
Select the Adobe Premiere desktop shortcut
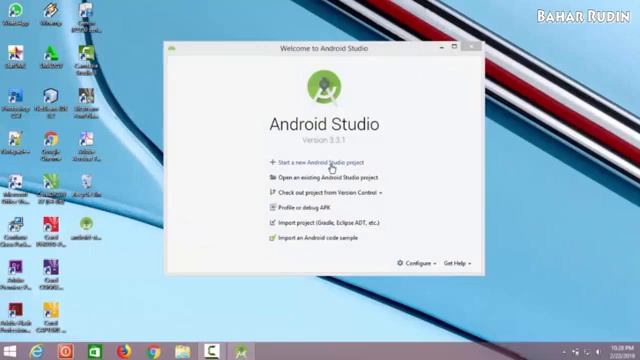click(16, 275)
